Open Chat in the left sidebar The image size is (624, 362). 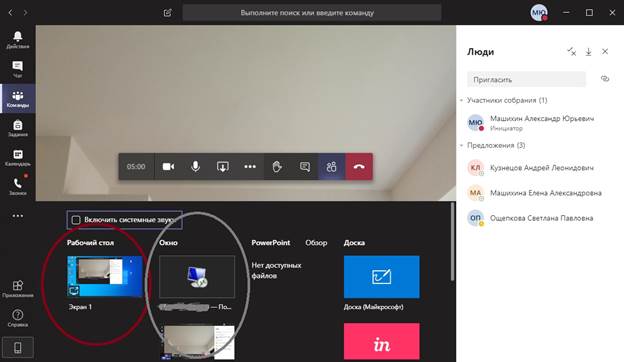(18, 69)
